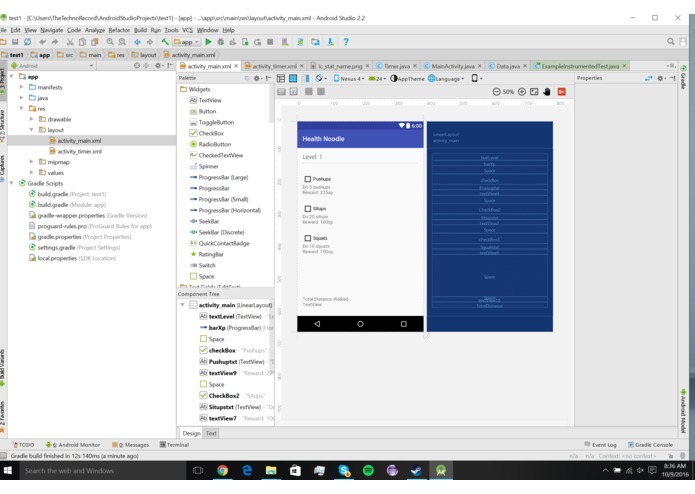Click the Redo arrow in toolbar

click(x=55, y=42)
